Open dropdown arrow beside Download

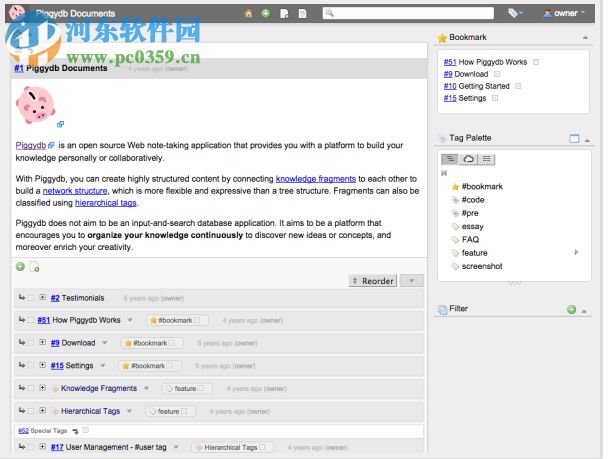(104, 343)
